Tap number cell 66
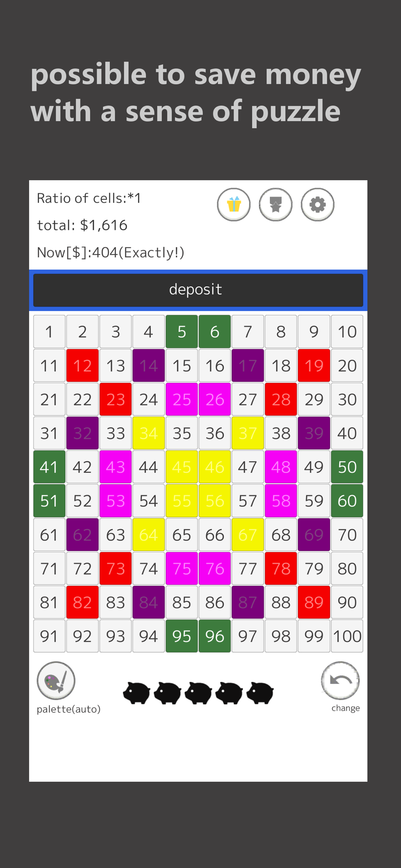Screen dimensions: 401x868 (x=215, y=535)
